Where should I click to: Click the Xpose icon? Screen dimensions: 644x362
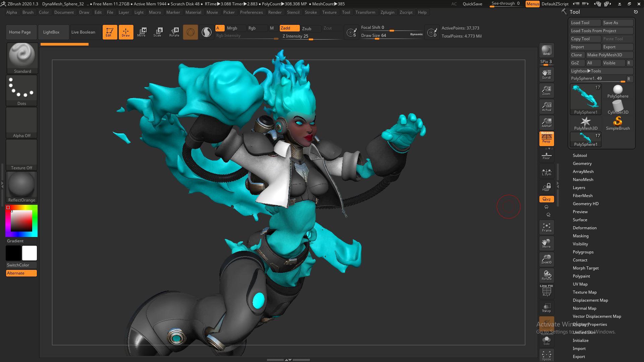pos(546,355)
